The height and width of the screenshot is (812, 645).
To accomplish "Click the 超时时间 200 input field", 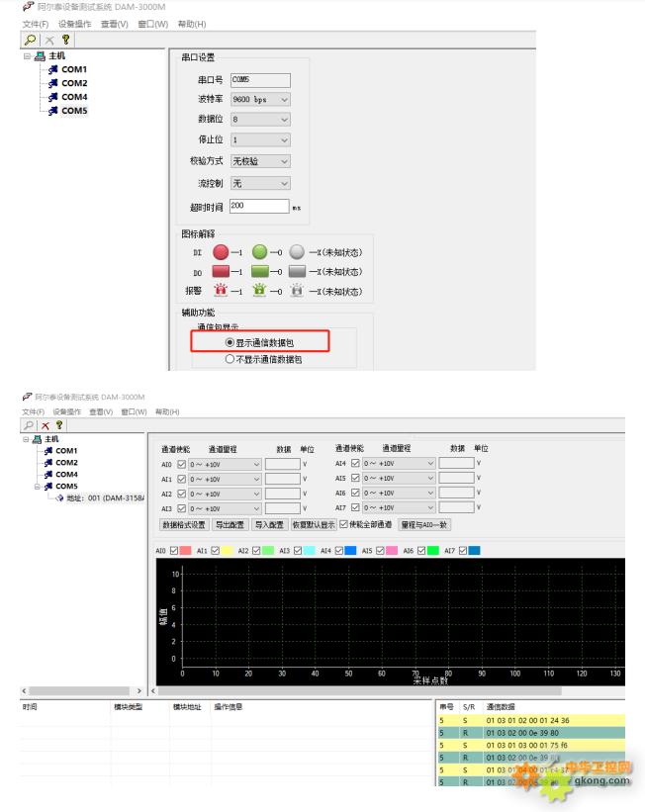I will [259, 206].
